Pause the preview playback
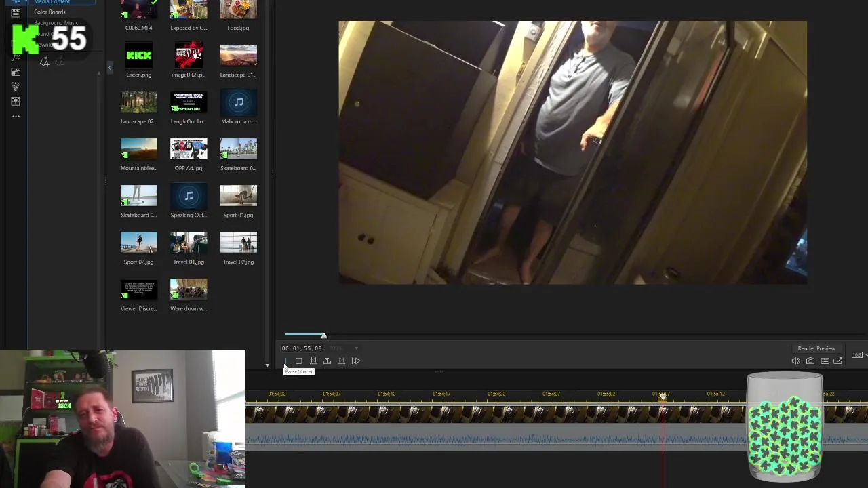This screenshot has height=488, width=868. [284, 361]
